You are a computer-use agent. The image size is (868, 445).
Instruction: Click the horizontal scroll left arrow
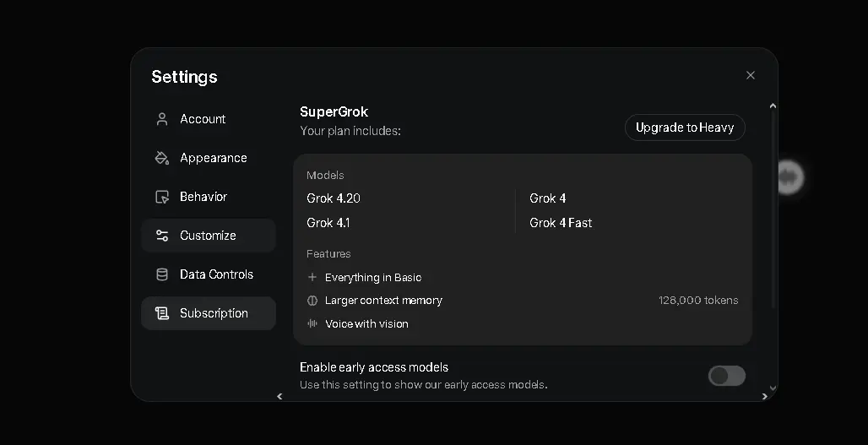tap(279, 396)
